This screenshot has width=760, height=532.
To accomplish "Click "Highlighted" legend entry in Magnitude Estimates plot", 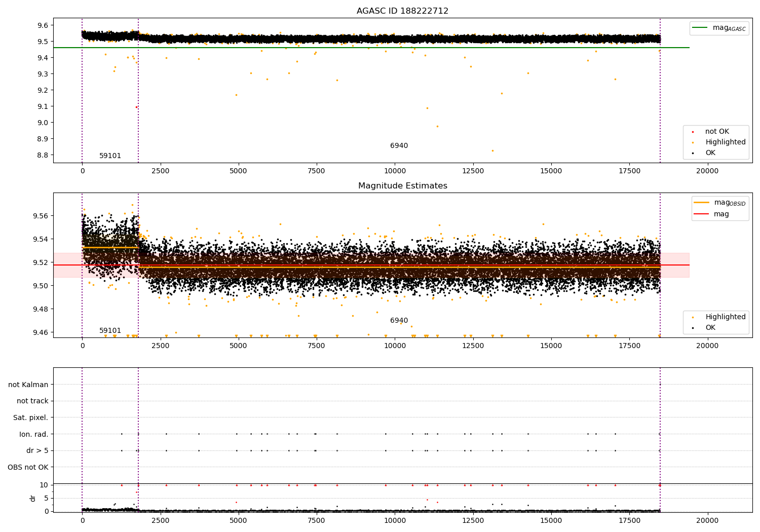I will pos(725,317).
